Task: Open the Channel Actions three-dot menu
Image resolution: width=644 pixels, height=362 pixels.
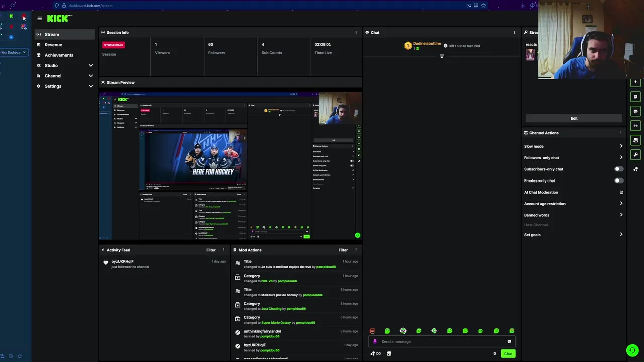Action: point(620,133)
